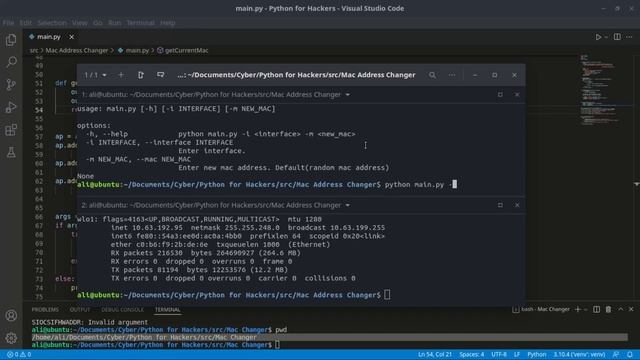640x360 pixels.
Task: Select the Mac Address Changer breadcrumb
Action: click(x=77, y=51)
